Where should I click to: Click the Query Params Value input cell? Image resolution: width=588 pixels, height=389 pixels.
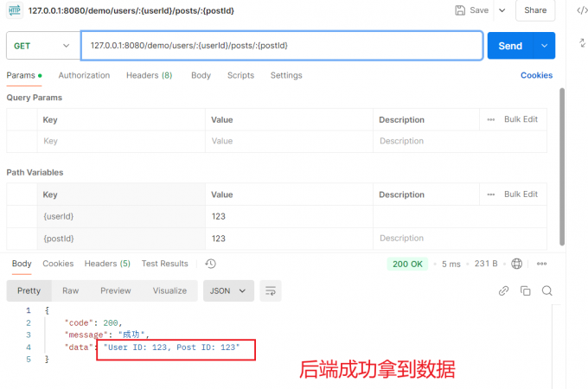point(289,141)
